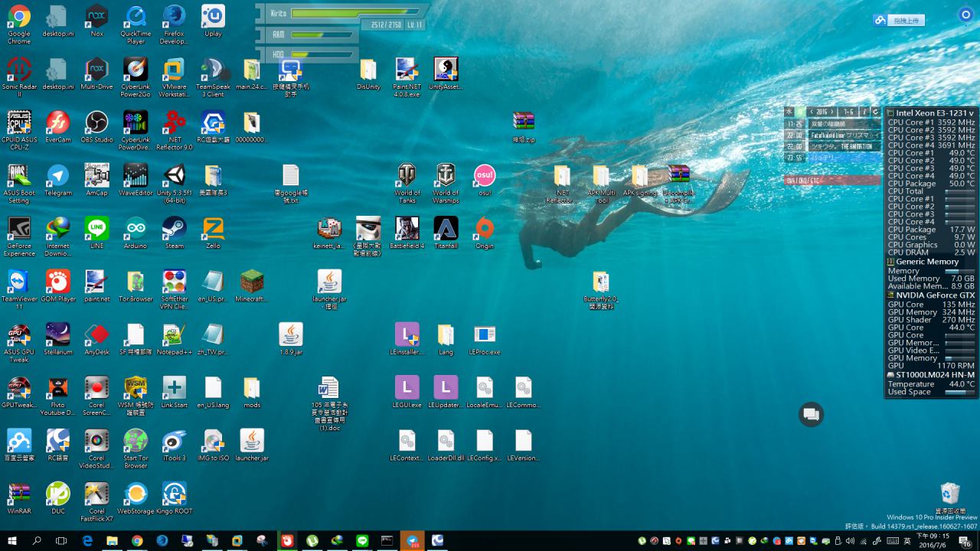This screenshot has height=551, width=980.
Task: Open the osu! game shortcut
Action: click(484, 176)
